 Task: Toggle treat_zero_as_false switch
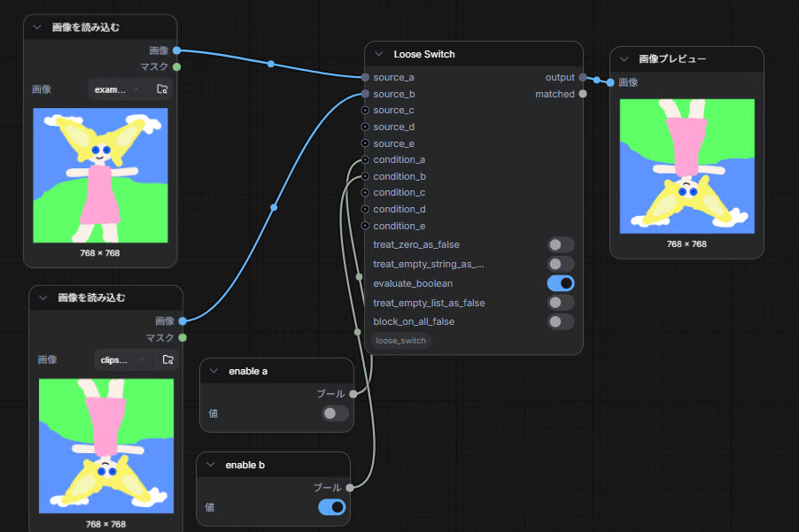click(x=561, y=245)
